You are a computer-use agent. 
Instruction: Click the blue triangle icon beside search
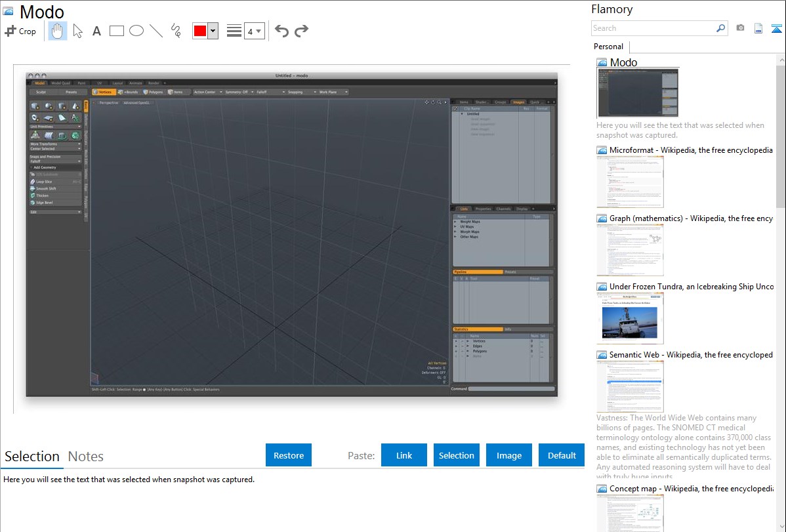pos(776,29)
